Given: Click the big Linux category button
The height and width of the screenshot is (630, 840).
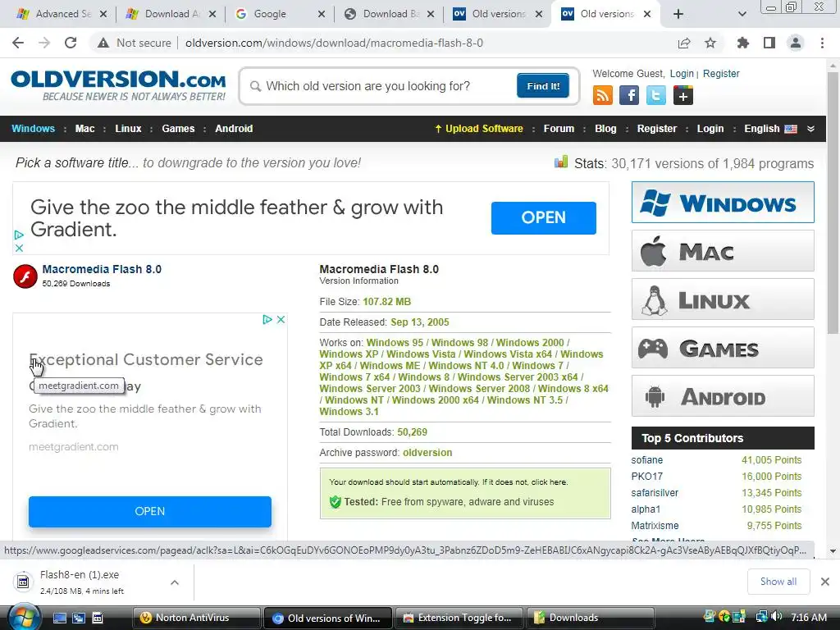Looking at the screenshot, I should click(x=723, y=299).
